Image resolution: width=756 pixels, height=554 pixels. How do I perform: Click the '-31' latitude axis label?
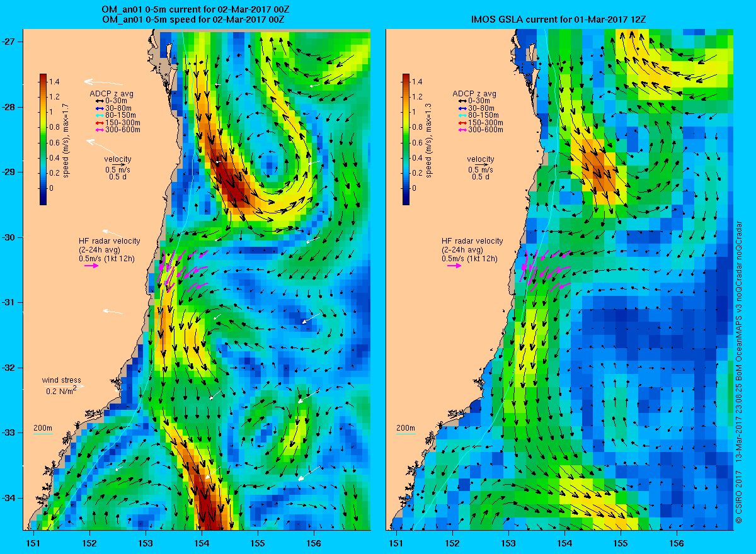pyautogui.click(x=9, y=302)
